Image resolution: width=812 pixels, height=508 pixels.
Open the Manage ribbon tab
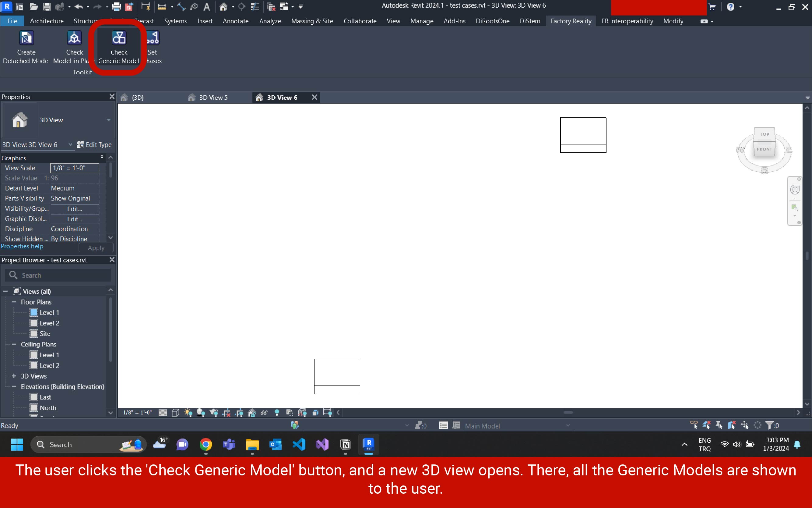(422, 21)
